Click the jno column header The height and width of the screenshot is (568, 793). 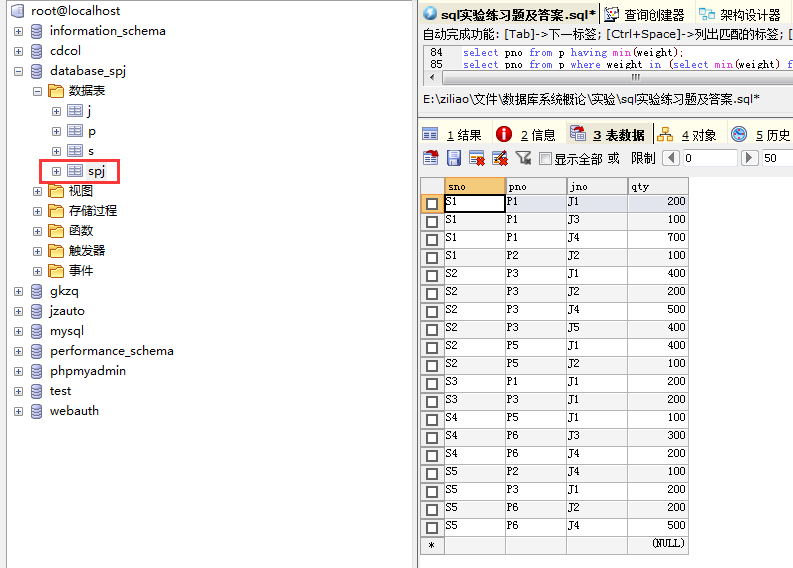[597, 187]
